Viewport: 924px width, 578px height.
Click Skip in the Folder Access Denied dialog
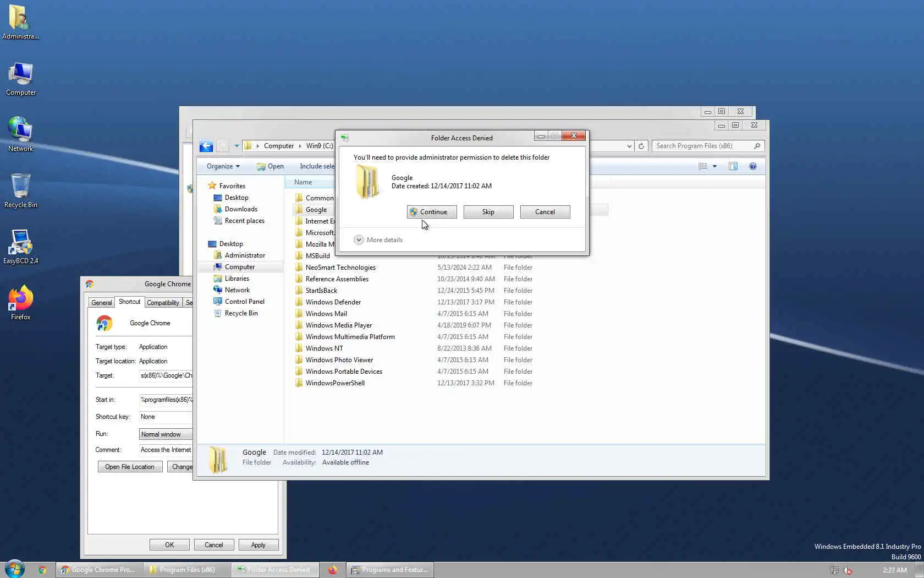(x=488, y=212)
